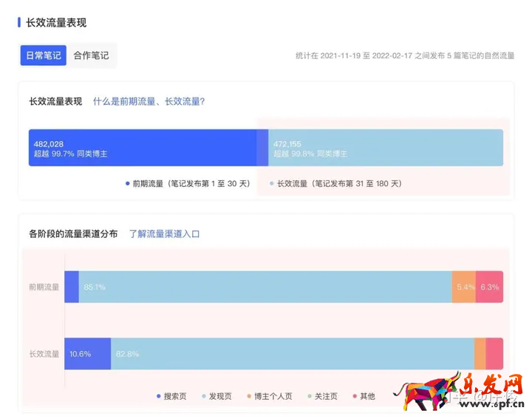This screenshot has width=532, height=419.
Task: Toggle the 发现页 legend marker
Action: (x=204, y=396)
